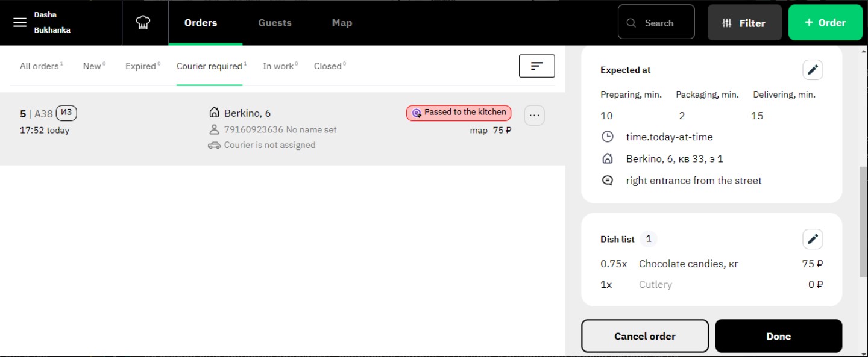Open the sort order dropdown button
The width and height of the screenshot is (868, 357).
pyautogui.click(x=536, y=66)
